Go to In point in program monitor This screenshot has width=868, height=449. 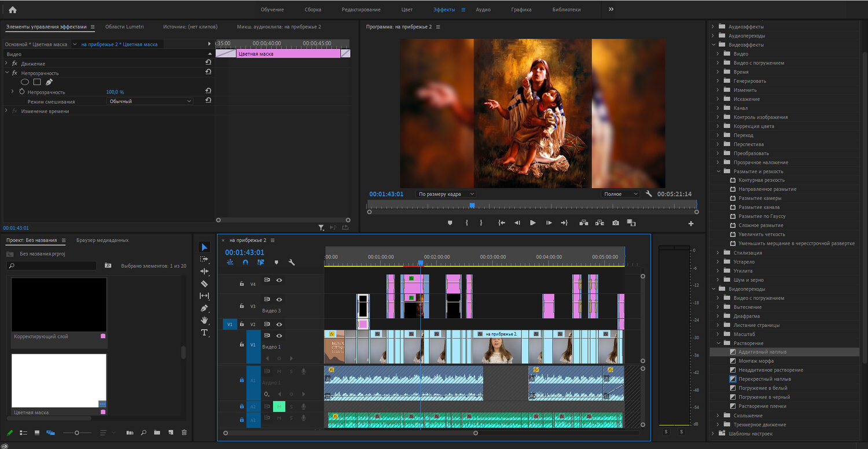tap(502, 223)
